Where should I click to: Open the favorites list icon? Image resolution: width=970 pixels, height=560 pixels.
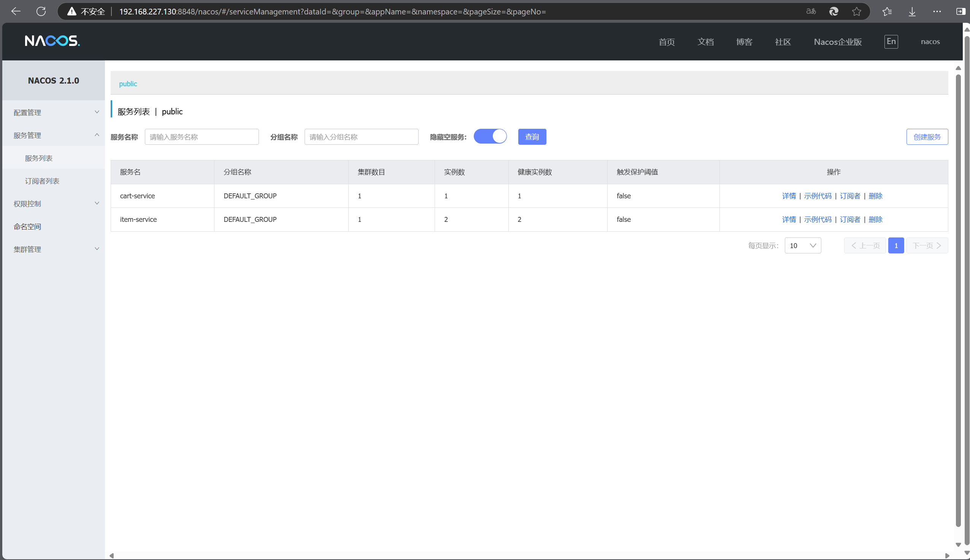pyautogui.click(x=887, y=11)
